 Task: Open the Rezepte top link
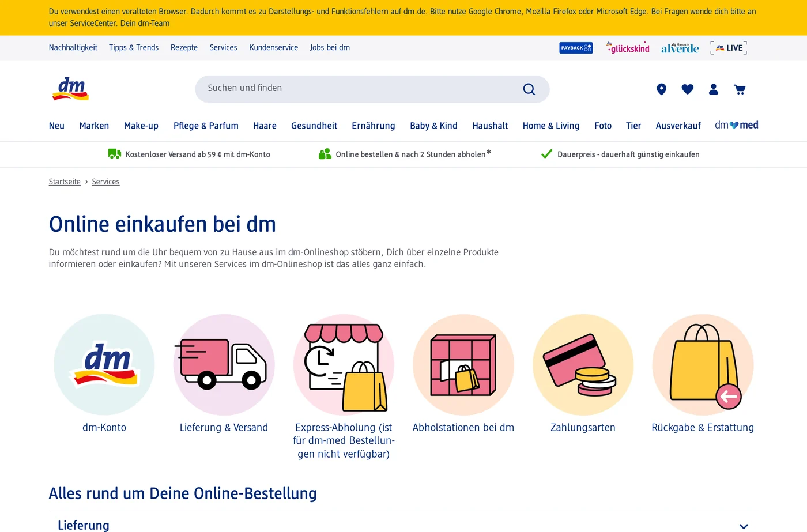(x=184, y=48)
